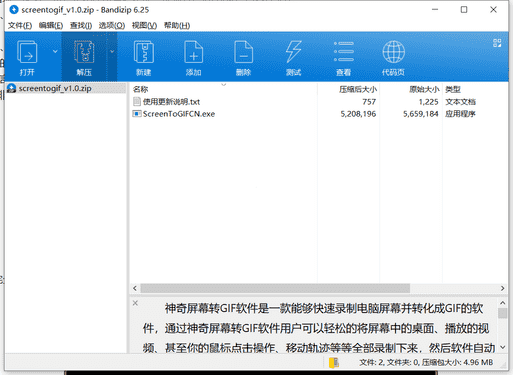Click the grid layout icon at toolbar right

click(497, 43)
